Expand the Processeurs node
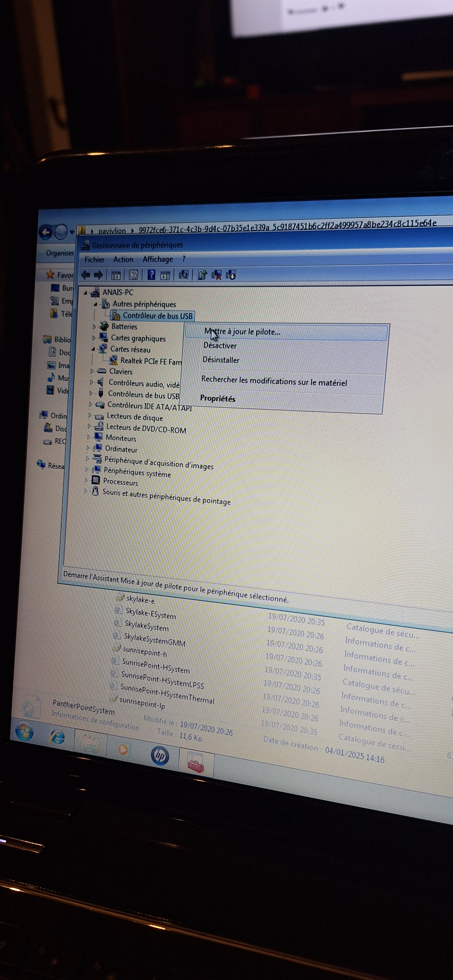The image size is (453, 980). pos(86,480)
